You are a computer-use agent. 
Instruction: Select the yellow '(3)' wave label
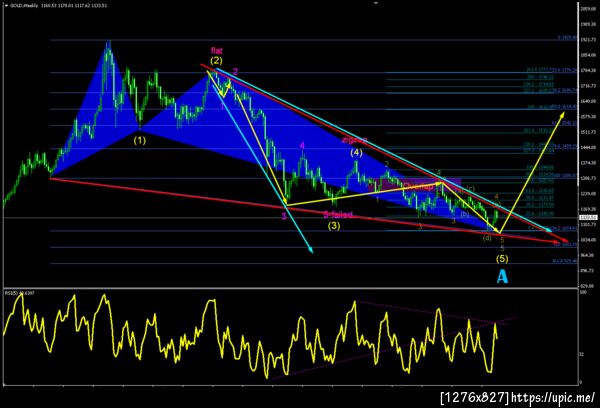[334, 226]
